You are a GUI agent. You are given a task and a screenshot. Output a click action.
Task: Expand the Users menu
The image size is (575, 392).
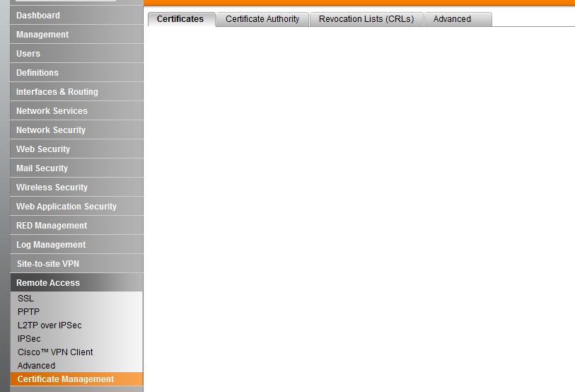click(28, 54)
